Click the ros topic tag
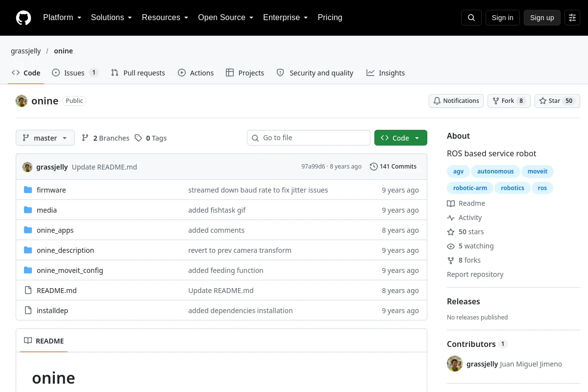This screenshot has width=588, height=392. 542,188
